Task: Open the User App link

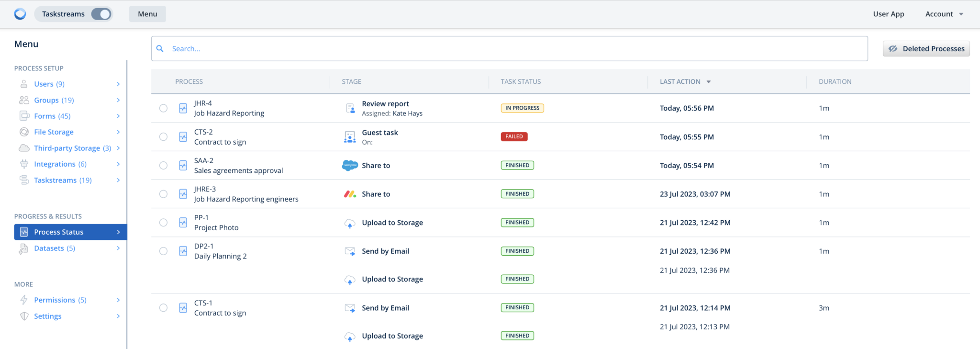Action: pos(888,14)
